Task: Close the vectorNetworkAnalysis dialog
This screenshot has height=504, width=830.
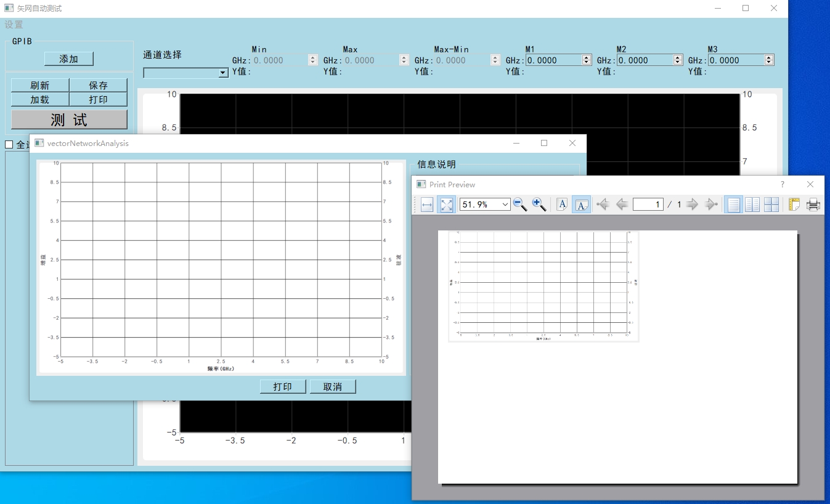Action: click(572, 143)
